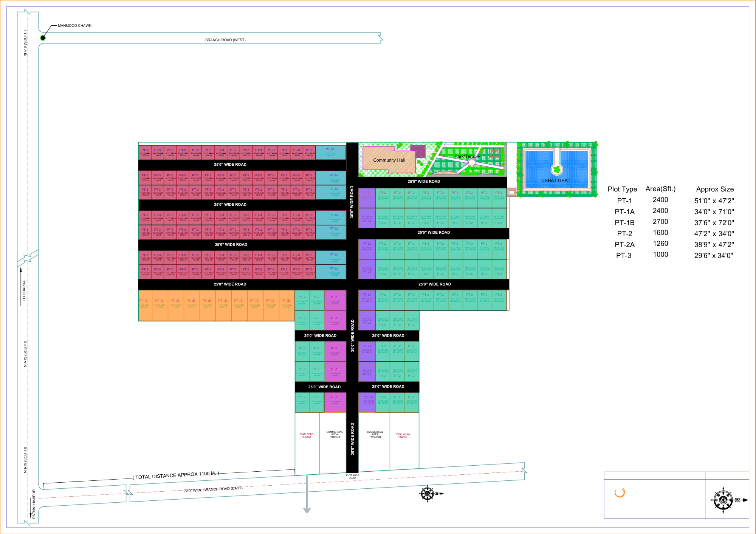
Task: Click the large compass rose in the title block
Action: pyautogui.click(x=723, y=500)
